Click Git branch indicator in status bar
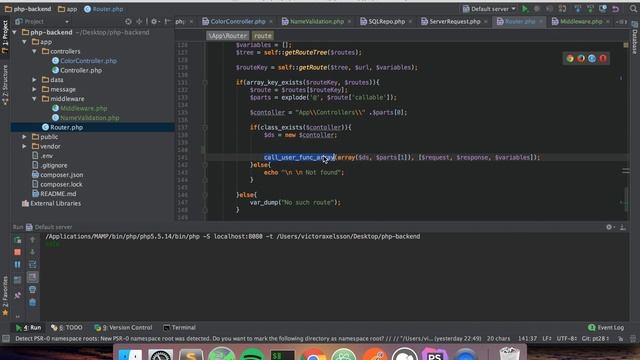640x360 pixels. (596, 339)
